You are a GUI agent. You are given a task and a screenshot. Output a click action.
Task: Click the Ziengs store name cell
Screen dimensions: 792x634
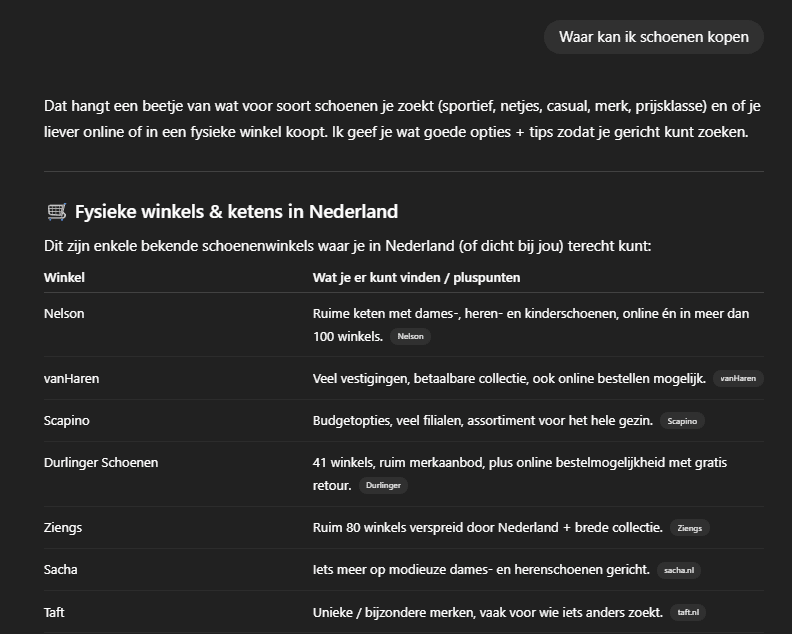coord(63,527)
